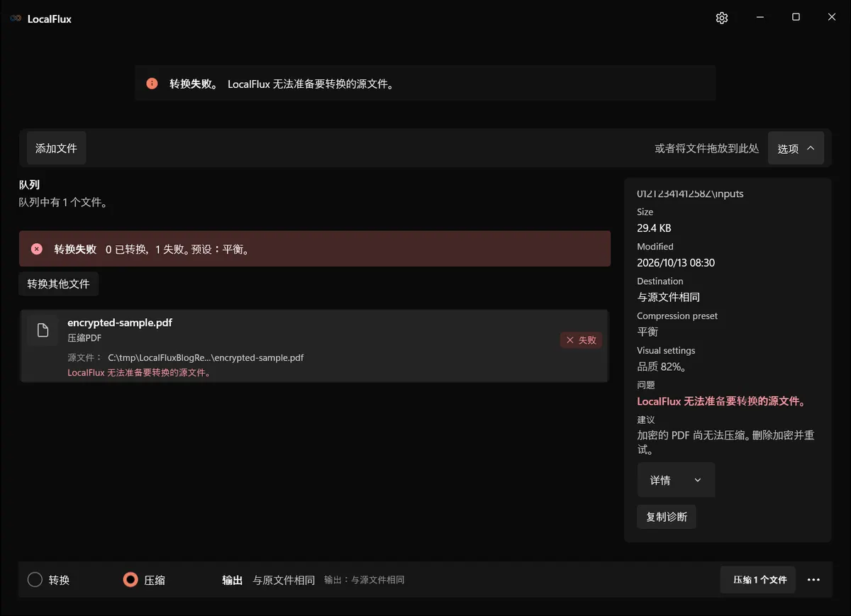Click the path ending in \inputs in details panel
This screenshot has height=616, width=851.
coord(690,194)
